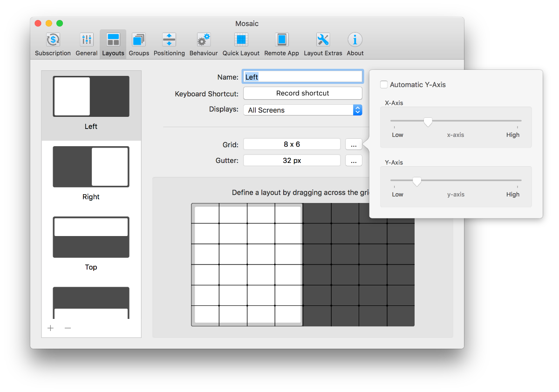The width and height of the screenshot is (559, 392).
Task: Click the Record shortcut button
Action: tap(302, 93)
